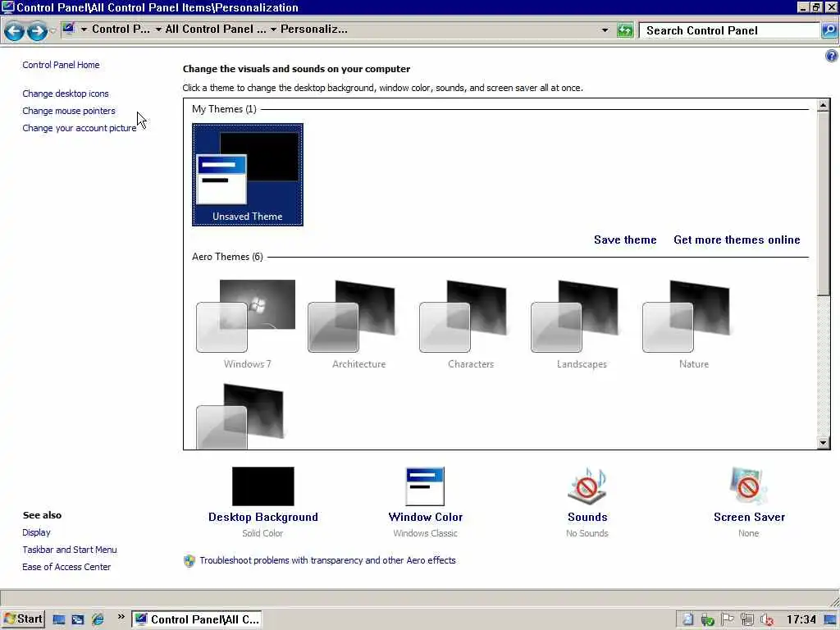Select the Windows 7 Aero theme
This screenshot has width=840, height=630.
[247, 323]
